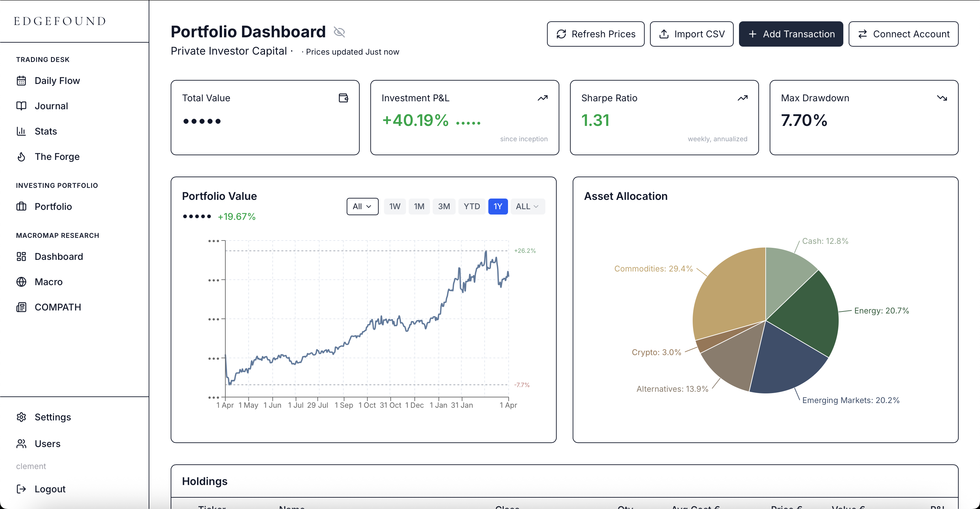The image size is (980, 509).
Task: Open Portfolio under Investing Portfolio
Action: pyautogui.click(x=53, y=207)
